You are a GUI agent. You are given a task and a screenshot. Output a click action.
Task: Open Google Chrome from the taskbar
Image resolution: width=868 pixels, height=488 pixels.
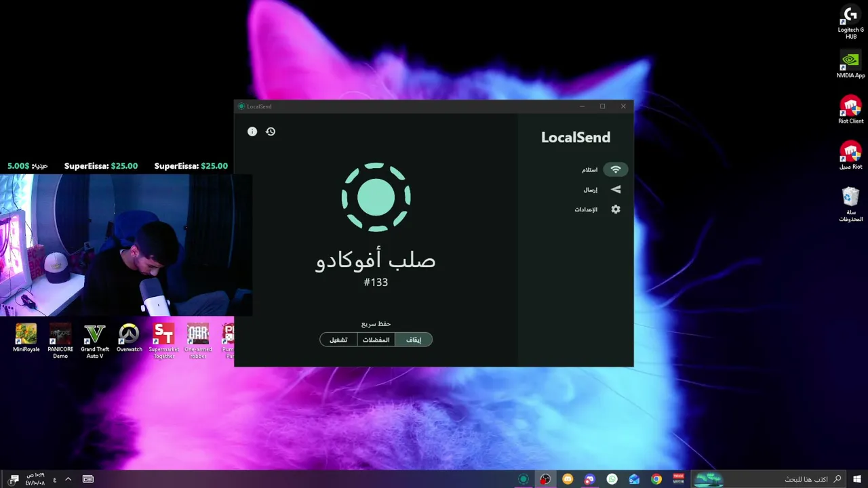click(x=656, y=479)
